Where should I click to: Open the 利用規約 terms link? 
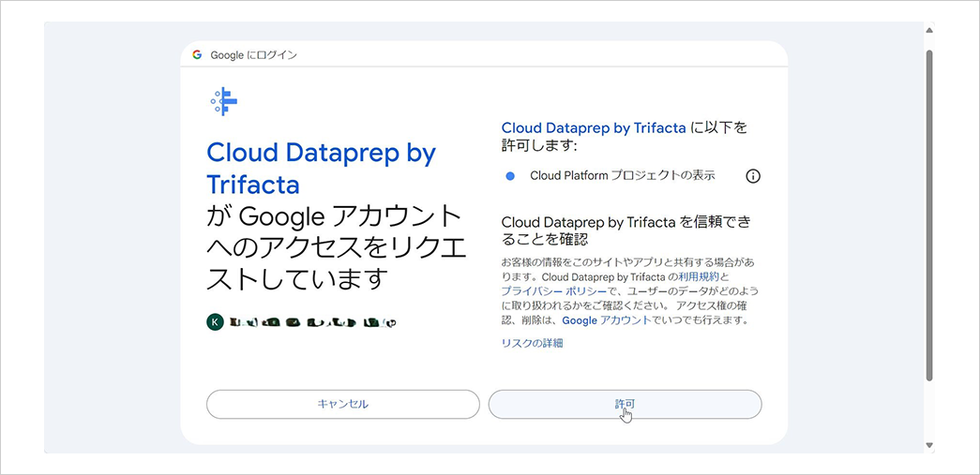(699, 275)
